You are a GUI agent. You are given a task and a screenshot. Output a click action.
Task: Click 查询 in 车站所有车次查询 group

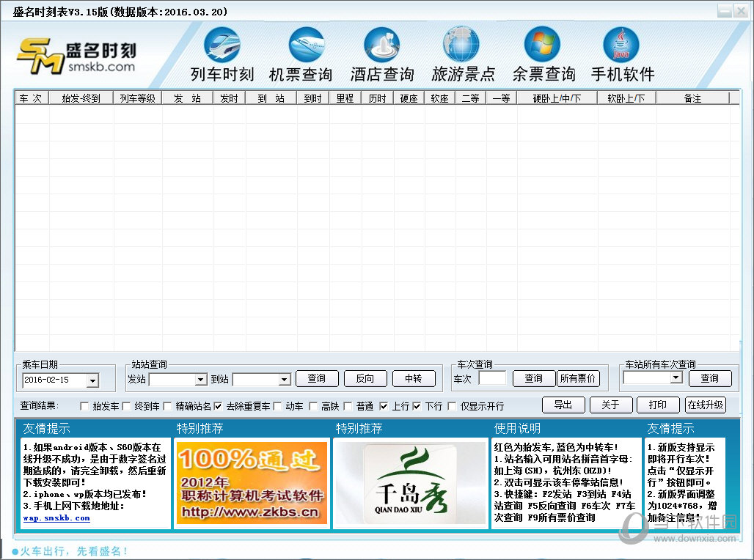pyautogui.click(x=710, y=378)
